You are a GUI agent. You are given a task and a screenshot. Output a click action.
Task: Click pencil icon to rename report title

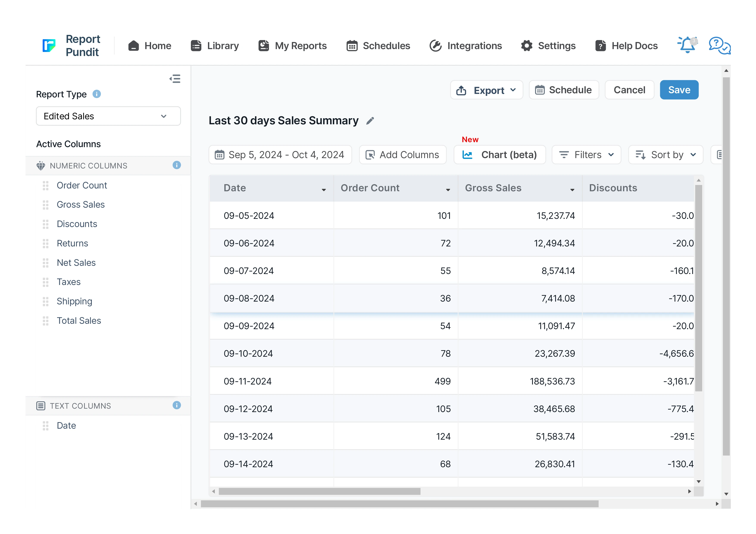click(x=370, y=121)
